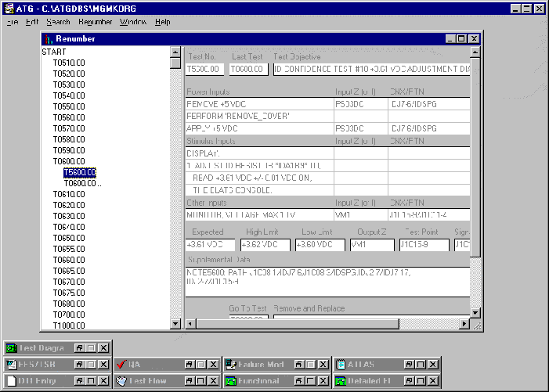The image size is (549, 392).
Task: Click the Detailed FI minimized window icon
Action: (341, 381)
